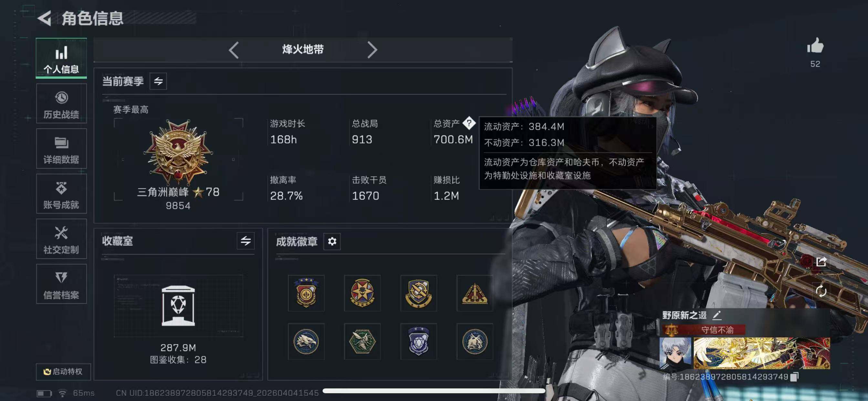Open 账号成就 in the sidebar

[61, 194]
